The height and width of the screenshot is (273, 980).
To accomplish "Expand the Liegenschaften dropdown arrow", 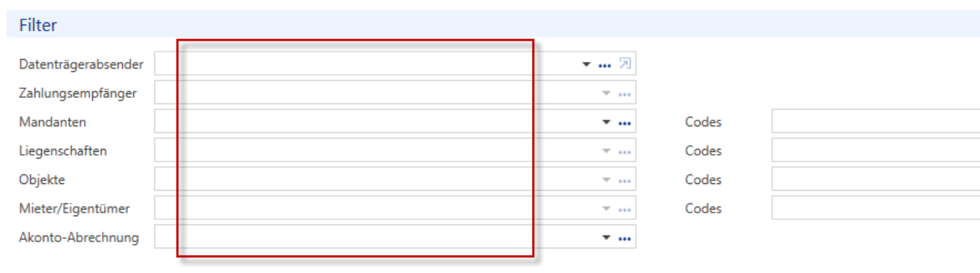I will [x=607, y=152].
